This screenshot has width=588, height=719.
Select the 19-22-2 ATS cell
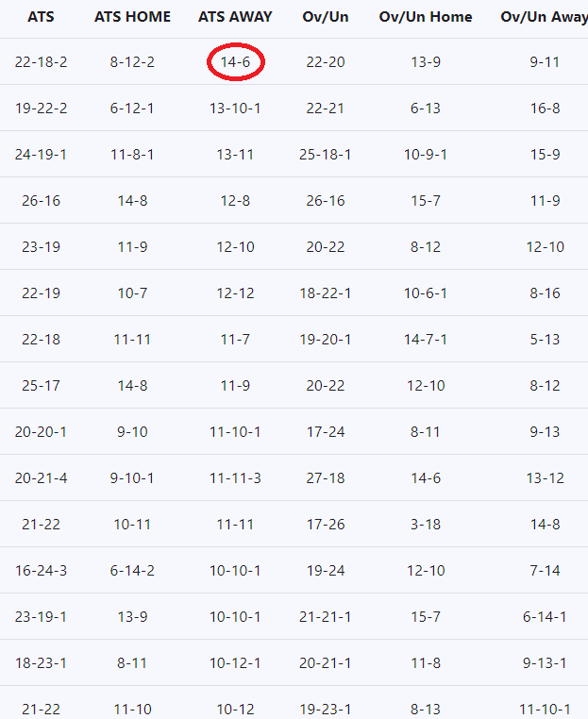[x=41, y=109]
